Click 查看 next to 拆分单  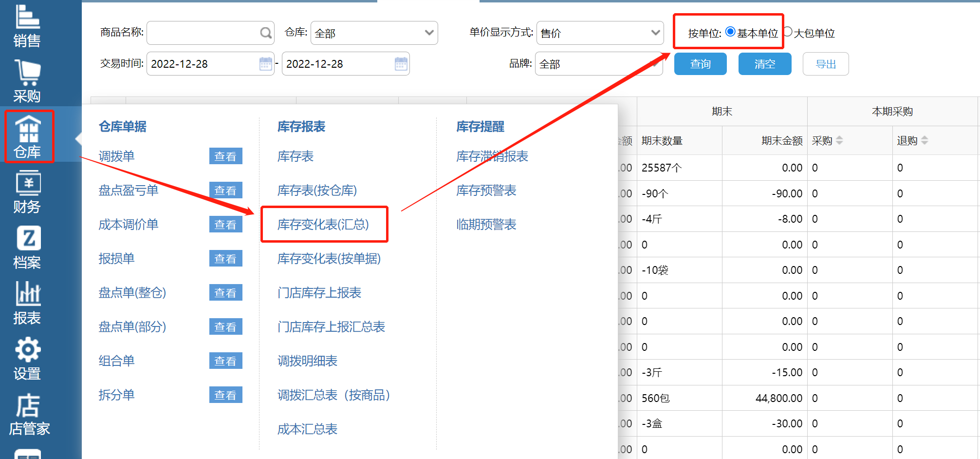(226, 395)
